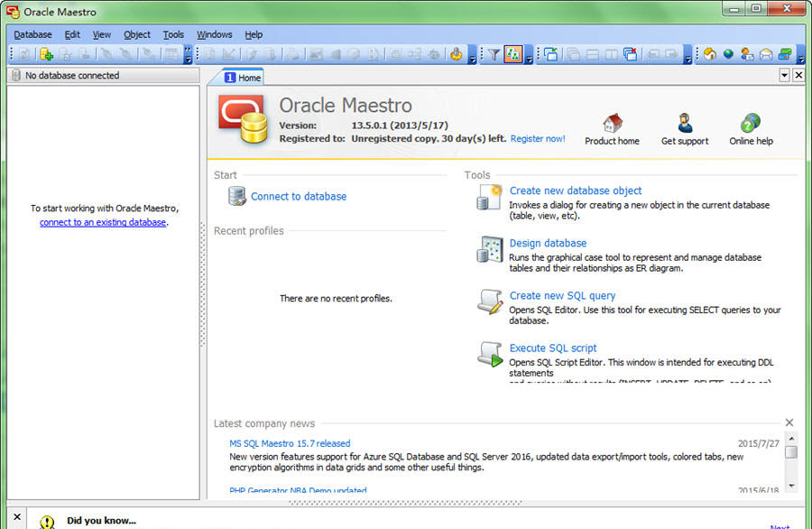
Task: Open Online help from the header
Action: coord(751,129)
